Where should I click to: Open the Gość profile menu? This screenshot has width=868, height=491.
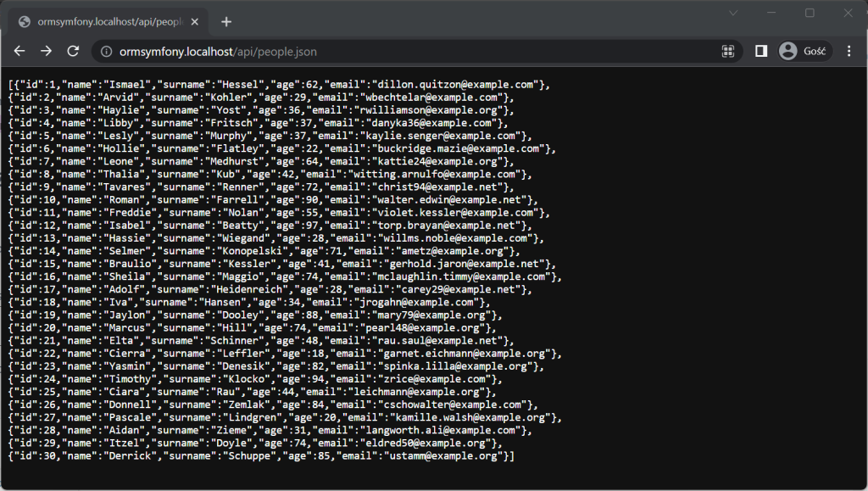pos(804,52)
